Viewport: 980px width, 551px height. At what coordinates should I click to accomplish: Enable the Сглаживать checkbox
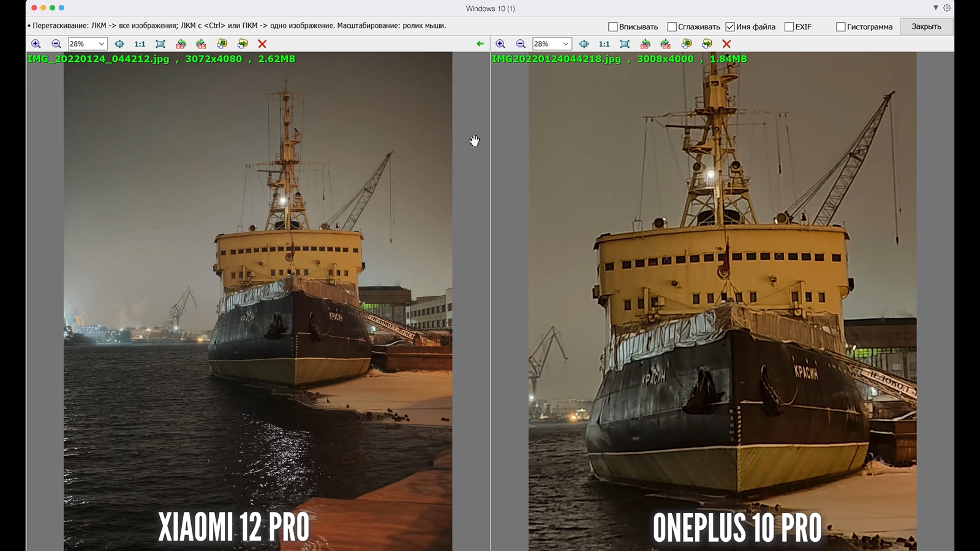tap(672, 27)
